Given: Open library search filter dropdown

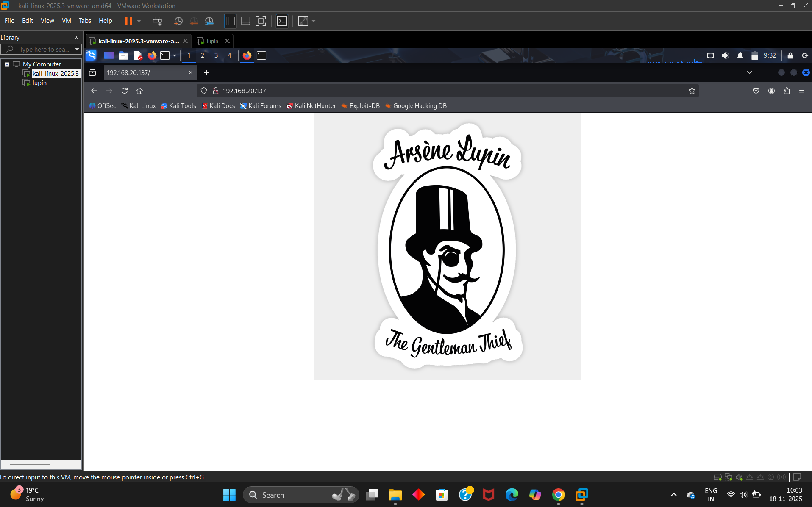Looking at the screenshot, I should [77, 49].
